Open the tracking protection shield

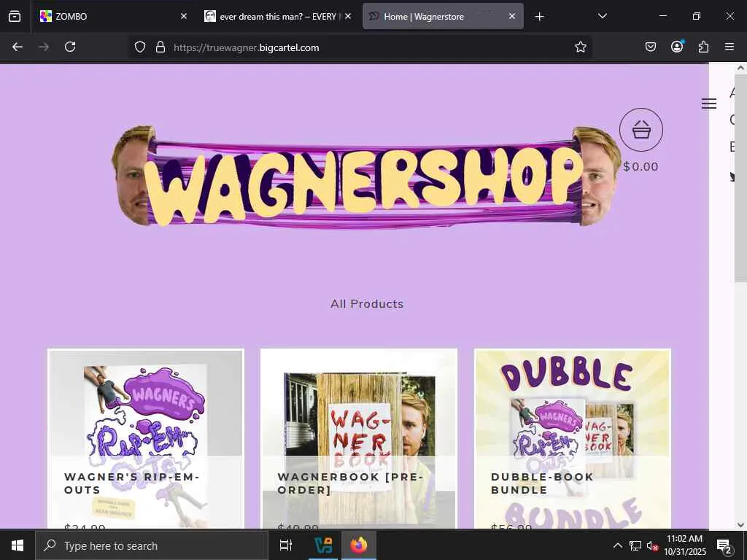pyautogui.click(x=139, y=47)
